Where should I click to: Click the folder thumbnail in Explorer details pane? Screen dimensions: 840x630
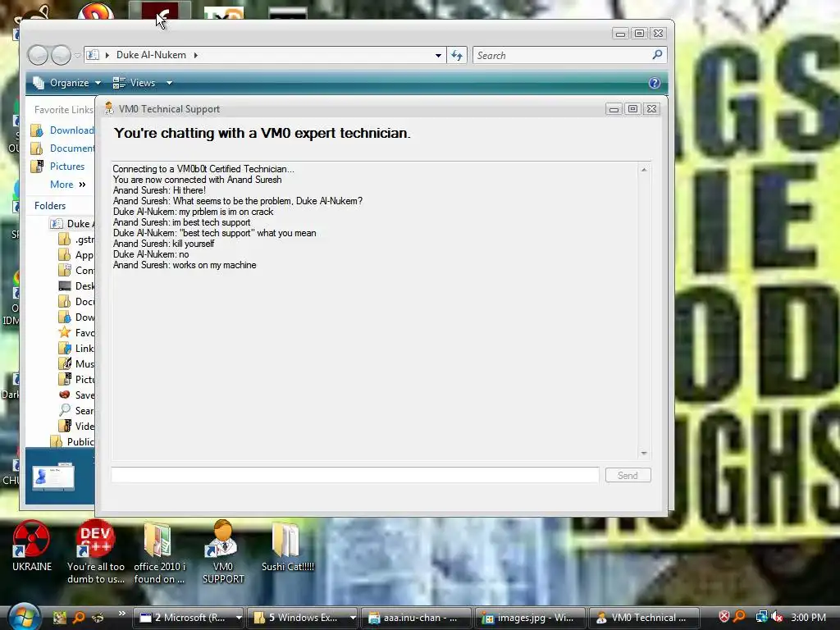(x=53, y=476)
